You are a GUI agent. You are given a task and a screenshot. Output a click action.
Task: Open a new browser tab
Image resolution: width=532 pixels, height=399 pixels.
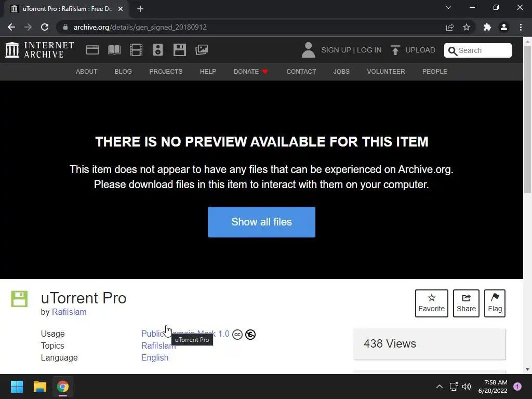(140, 9)
